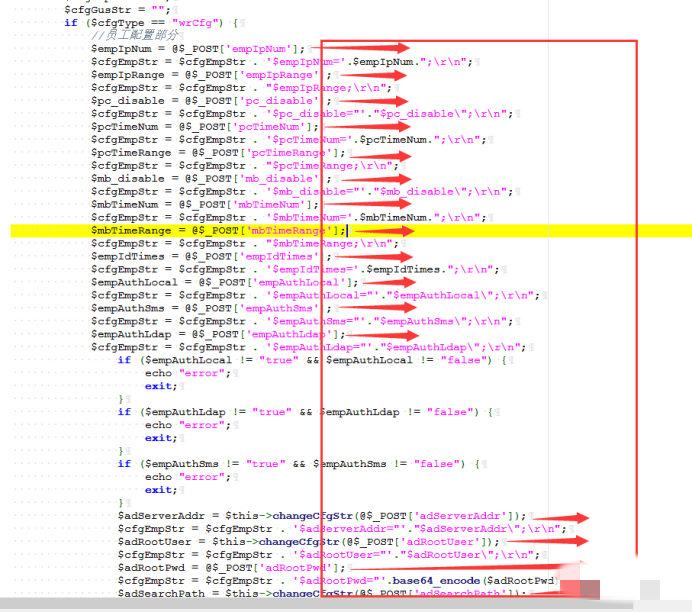Screen dimensions: 692x612
Task: Click the line appending '$adRootUser="' string
Action: point(329,556)
